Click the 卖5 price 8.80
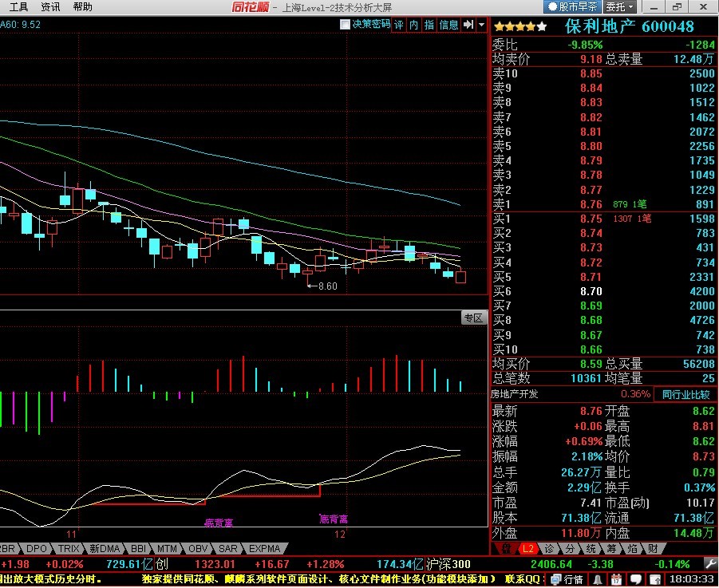The height and width of the screenshot is (588, 719). click(591, 146)
